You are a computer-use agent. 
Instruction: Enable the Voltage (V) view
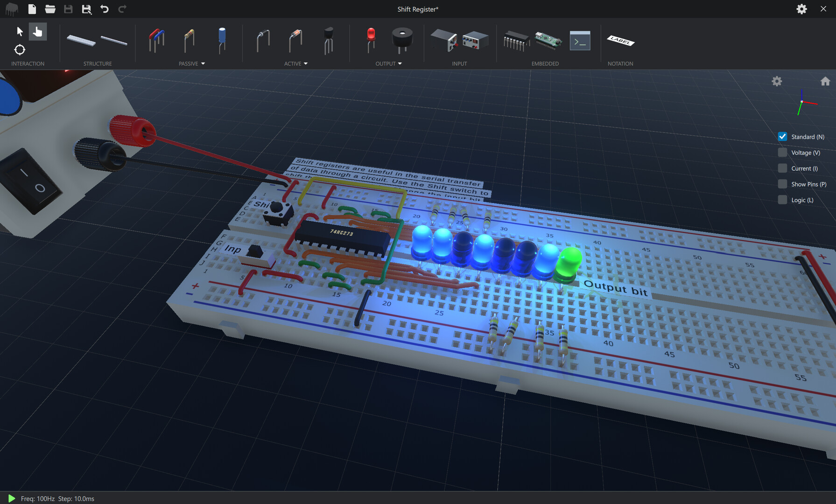tap(782, 152)
